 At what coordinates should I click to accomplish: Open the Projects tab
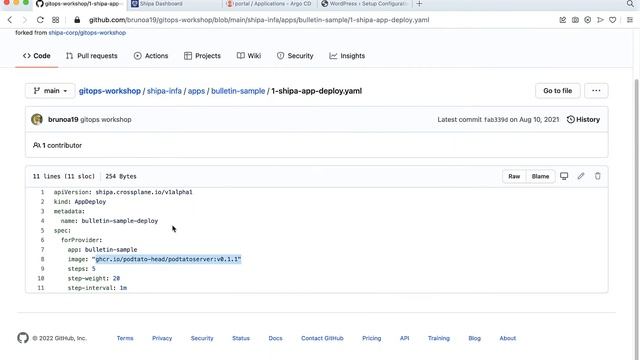[202, 56]
